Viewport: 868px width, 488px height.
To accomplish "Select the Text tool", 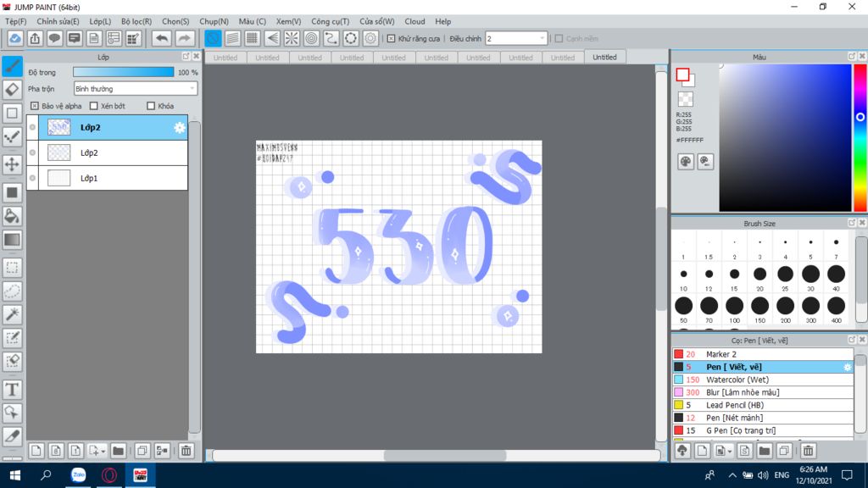I will coord(12,390).
